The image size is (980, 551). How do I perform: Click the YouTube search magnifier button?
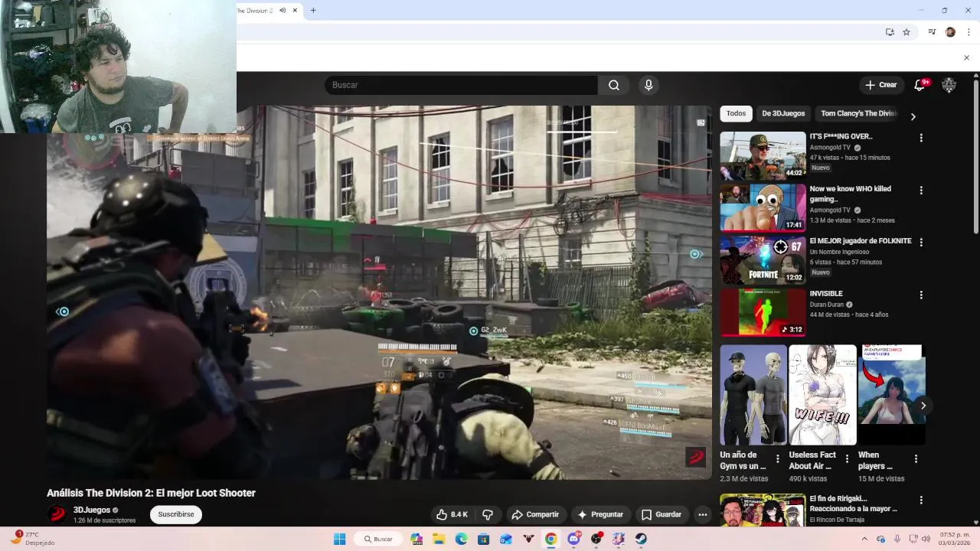tap(613, 85)
